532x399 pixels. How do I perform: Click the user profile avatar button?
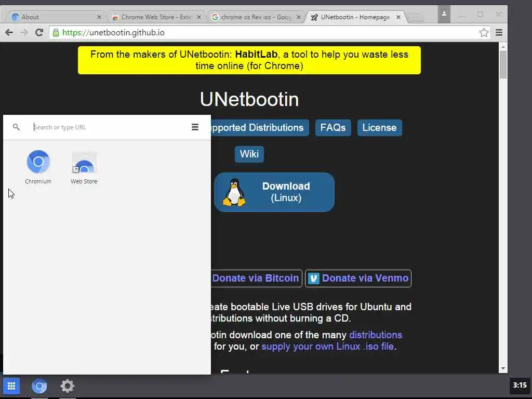[x=444, y=14]
